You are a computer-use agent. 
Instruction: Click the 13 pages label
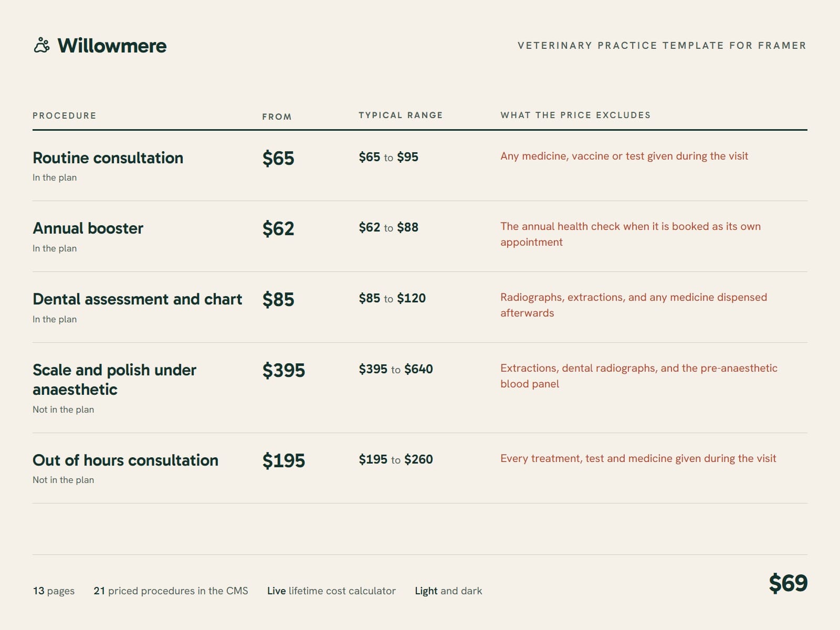click(54, 591)
